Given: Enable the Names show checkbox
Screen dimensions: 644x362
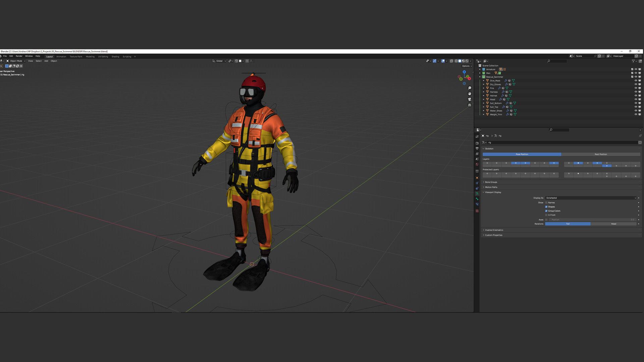Looking at the screenshot, I should (x=546, y=203).
